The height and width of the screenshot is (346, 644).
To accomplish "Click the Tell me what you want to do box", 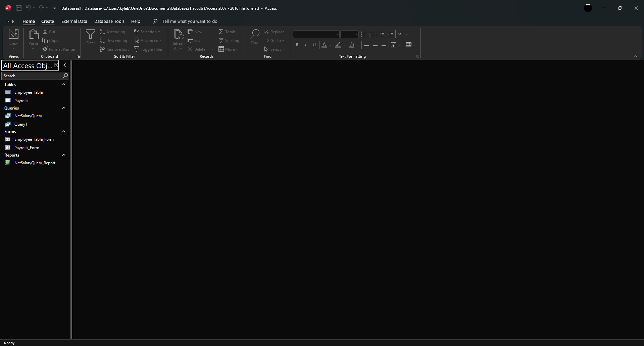I will click(x=189, y=21).
